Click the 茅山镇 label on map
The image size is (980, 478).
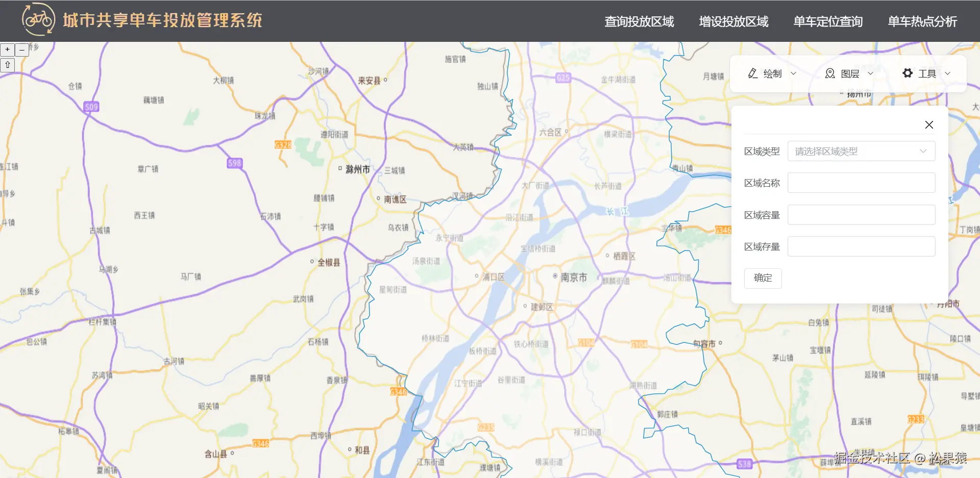[782, 358]
